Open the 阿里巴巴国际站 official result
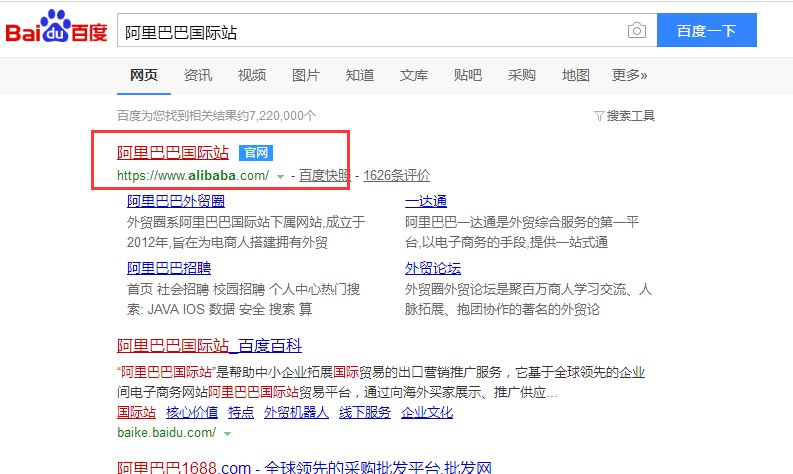Image resolution: width=793 pixels, height=474 pixels. coord(173,153)
